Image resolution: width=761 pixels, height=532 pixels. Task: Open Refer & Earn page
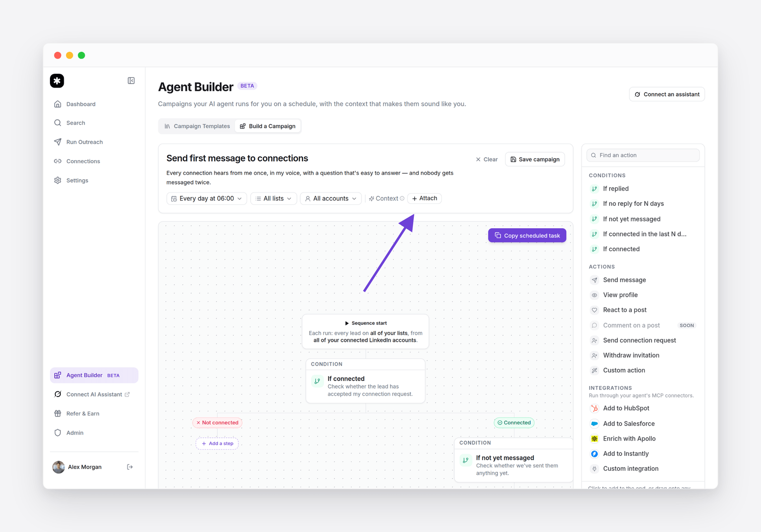94,414
